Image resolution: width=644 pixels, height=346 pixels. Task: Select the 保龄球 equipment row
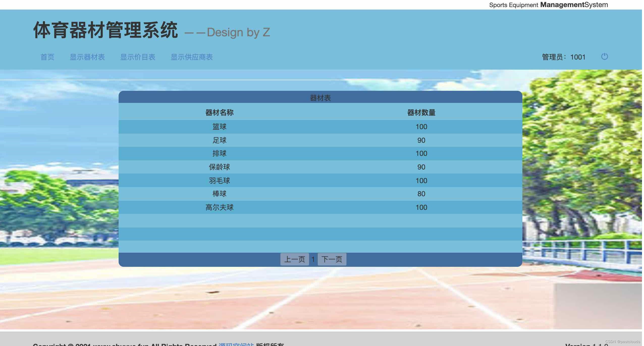(x=219, y=167)
